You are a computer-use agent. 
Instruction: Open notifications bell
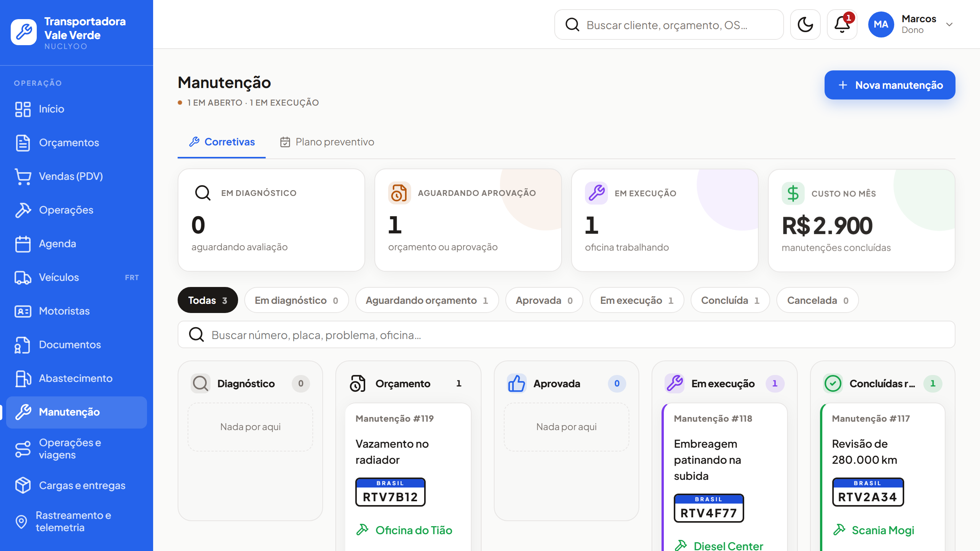[842, 25]
